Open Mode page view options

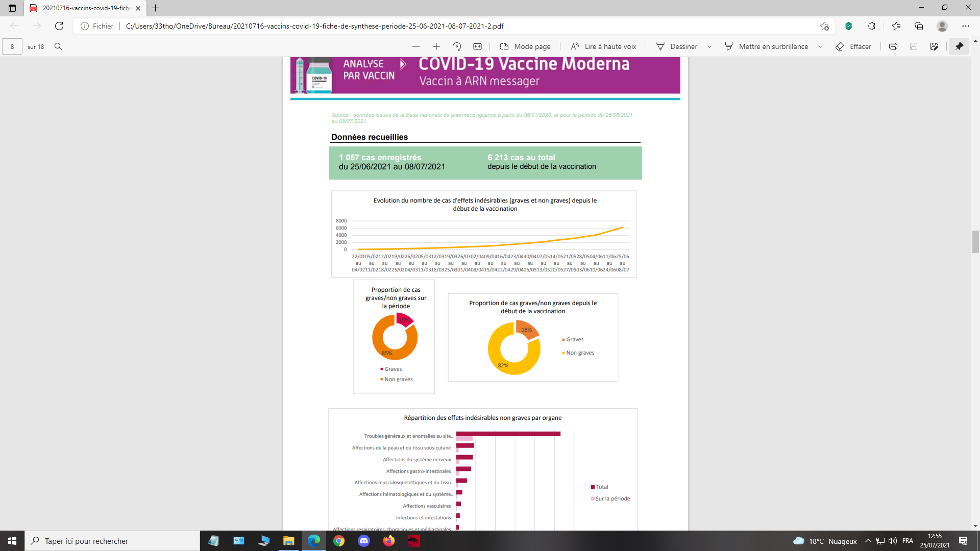[525, 46]
